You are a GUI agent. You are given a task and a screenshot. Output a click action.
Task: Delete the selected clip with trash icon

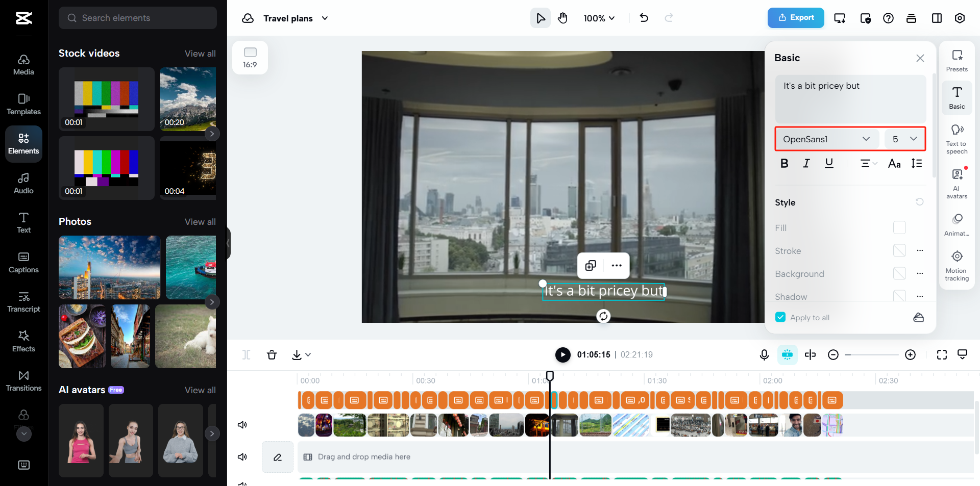pyautogui.click(x=272, y=355)
